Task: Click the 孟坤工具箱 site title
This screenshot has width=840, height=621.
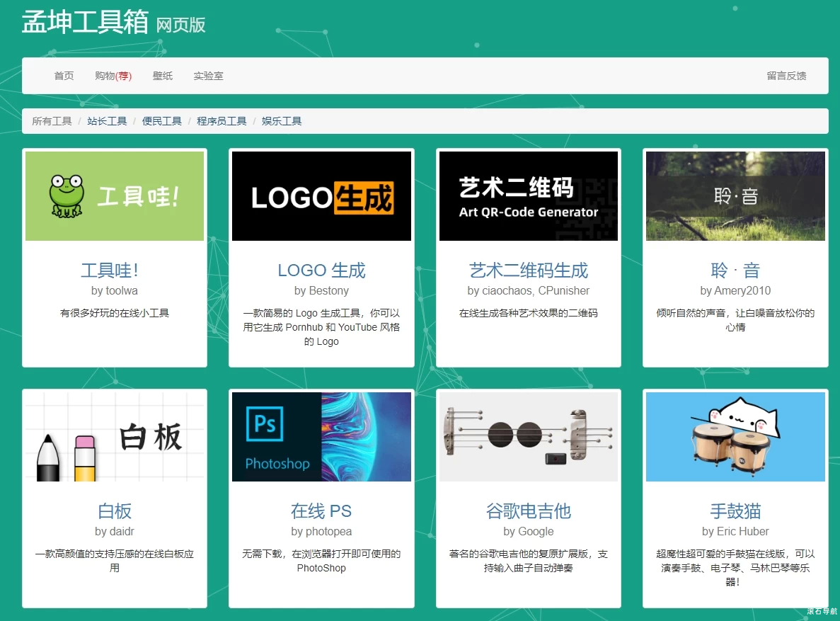Action: (x=85, y=23)
